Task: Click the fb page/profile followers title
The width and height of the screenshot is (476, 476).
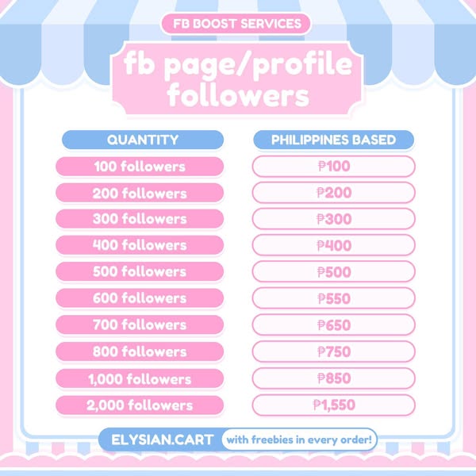Action: 237,79
